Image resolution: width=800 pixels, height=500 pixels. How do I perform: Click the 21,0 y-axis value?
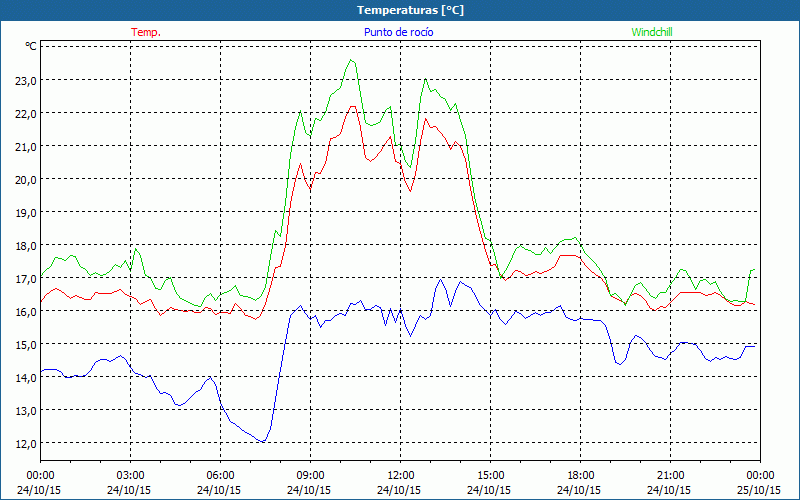point(27,147)
